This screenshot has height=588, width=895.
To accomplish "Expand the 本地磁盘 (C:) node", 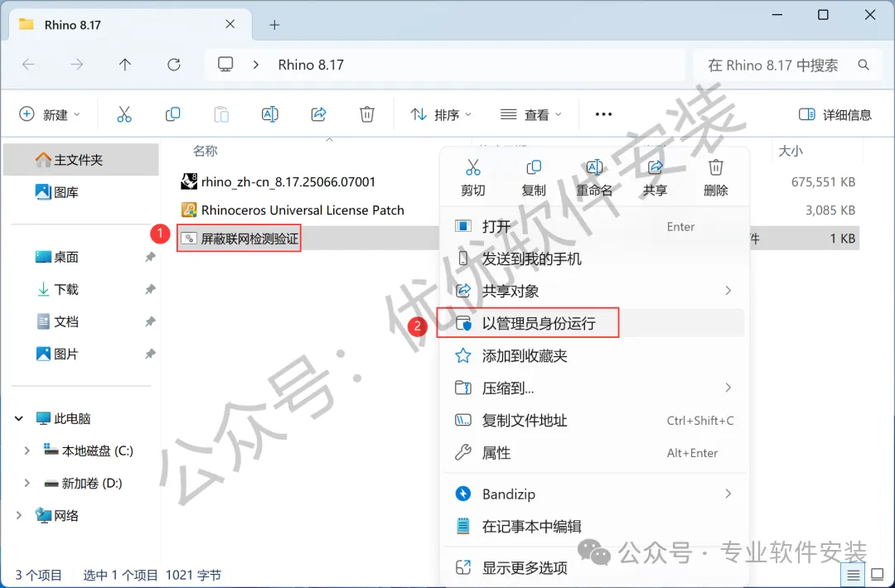I will pyautogui.click(x=27, y=451).
